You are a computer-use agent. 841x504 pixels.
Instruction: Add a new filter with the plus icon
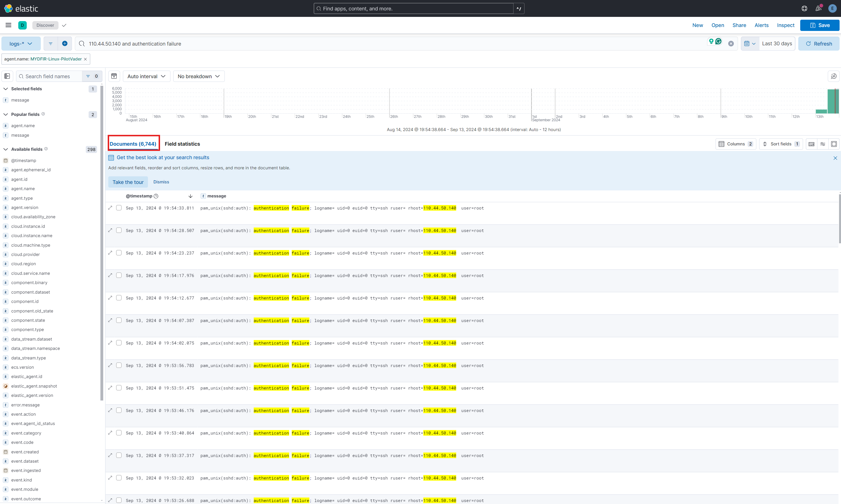click(65, 44)
